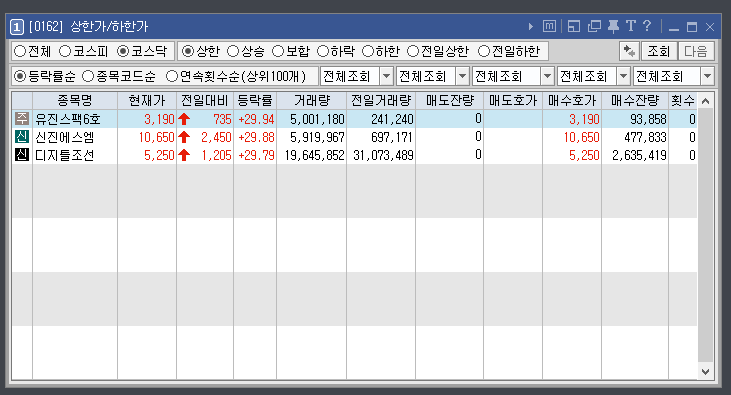The image size is (731, 395).
Task: Open the first 전체조회 dropdown
Action: click(x=386, y=76)
